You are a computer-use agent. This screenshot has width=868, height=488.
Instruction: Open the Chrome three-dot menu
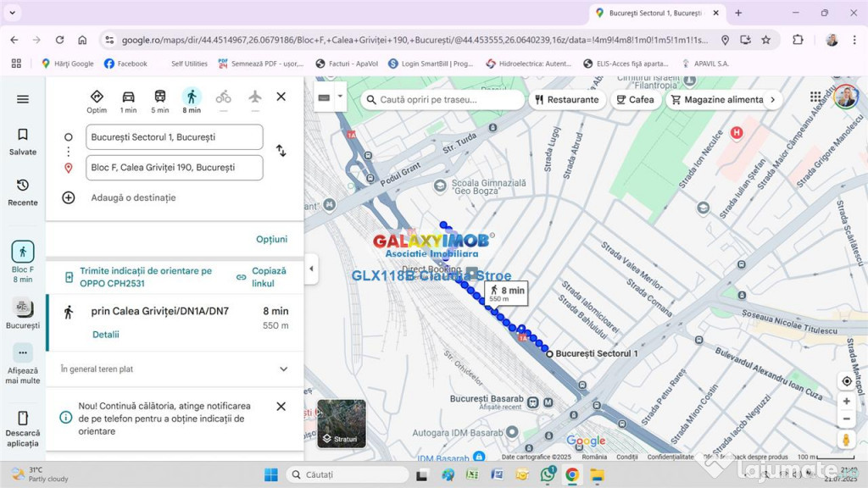(x=854, y=40)
